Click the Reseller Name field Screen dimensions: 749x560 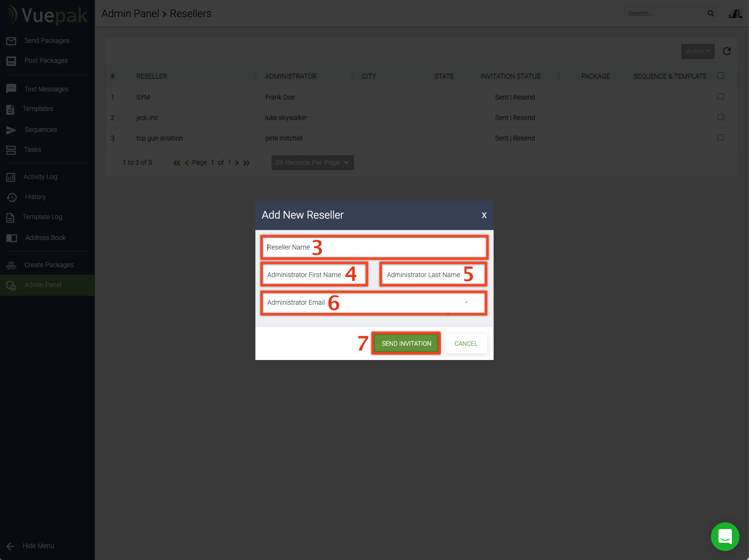(x=374, y=248)
